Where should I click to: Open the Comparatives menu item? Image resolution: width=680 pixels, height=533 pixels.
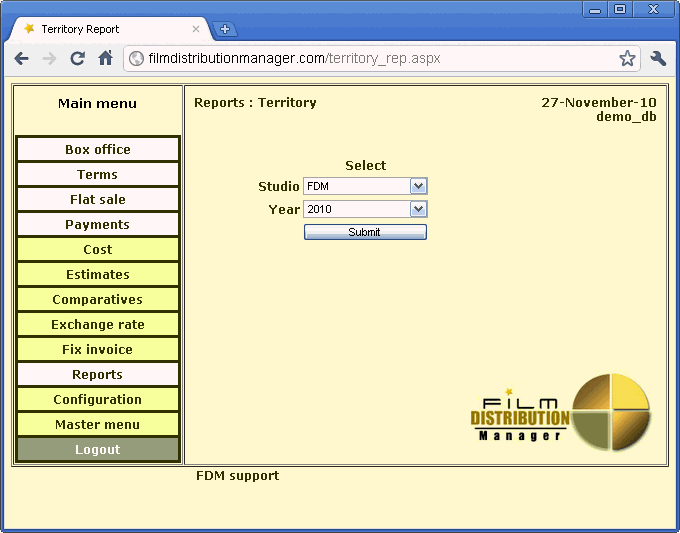(x=98, y=300)
